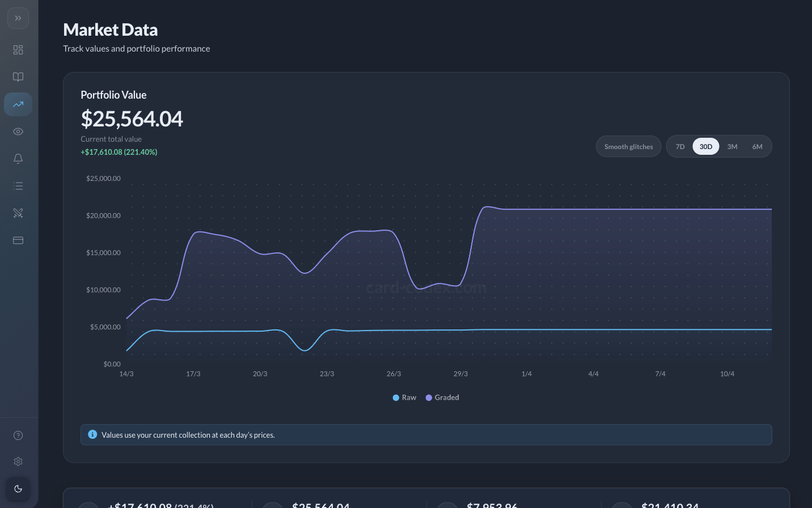Open the open-book collection icon in sidebar
This screenshot has width=812, height=508.
(18, 77)
